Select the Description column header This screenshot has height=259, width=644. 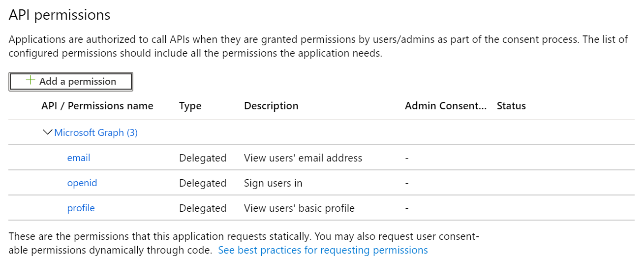click(271, 106)
